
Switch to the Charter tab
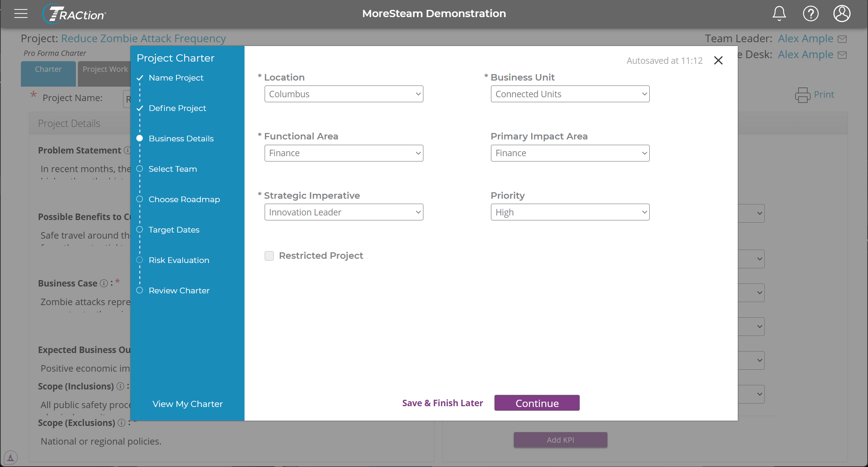48,74
